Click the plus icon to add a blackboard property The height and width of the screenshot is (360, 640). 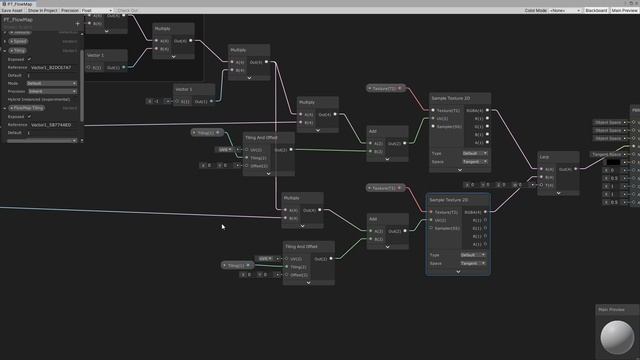pyautogui.click(x=78, y=24)
